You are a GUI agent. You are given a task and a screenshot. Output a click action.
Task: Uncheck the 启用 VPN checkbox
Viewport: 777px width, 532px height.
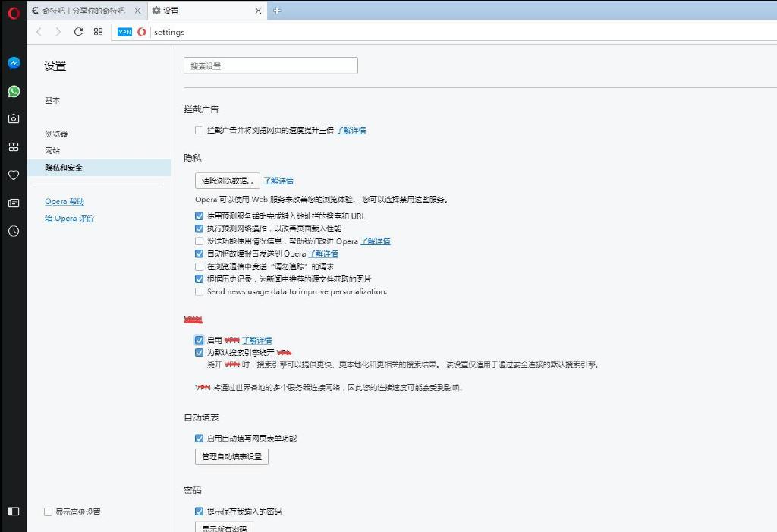click(199, 340)
